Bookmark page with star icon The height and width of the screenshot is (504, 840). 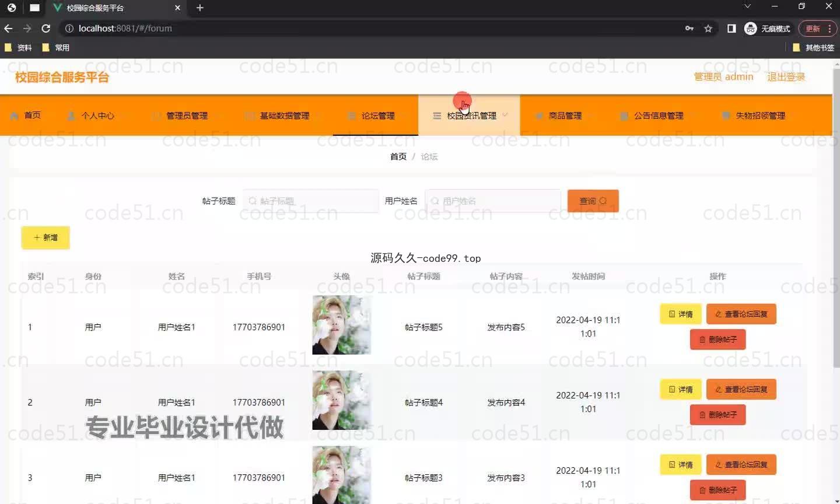pyautogui.click(x=708, y=28)
